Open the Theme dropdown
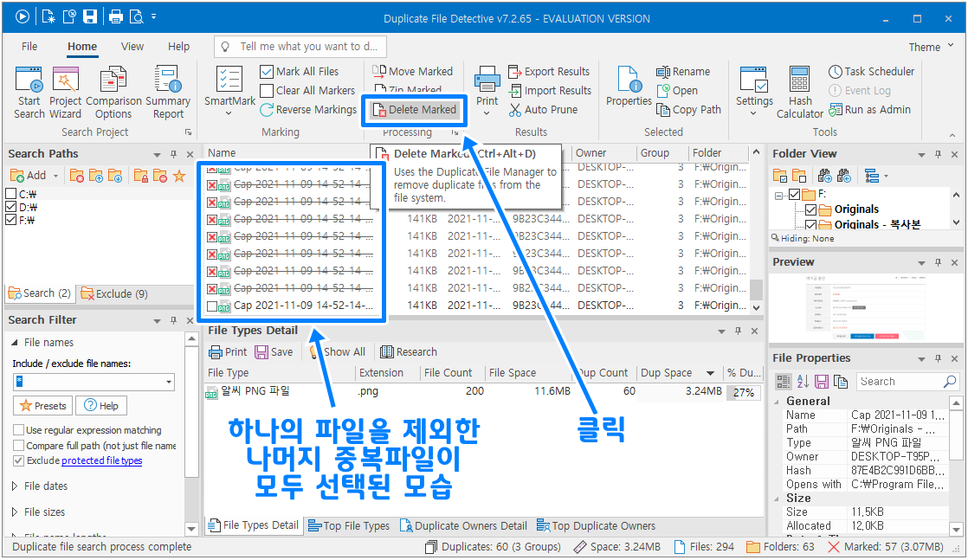968x560 pixels. click(932, 47)
